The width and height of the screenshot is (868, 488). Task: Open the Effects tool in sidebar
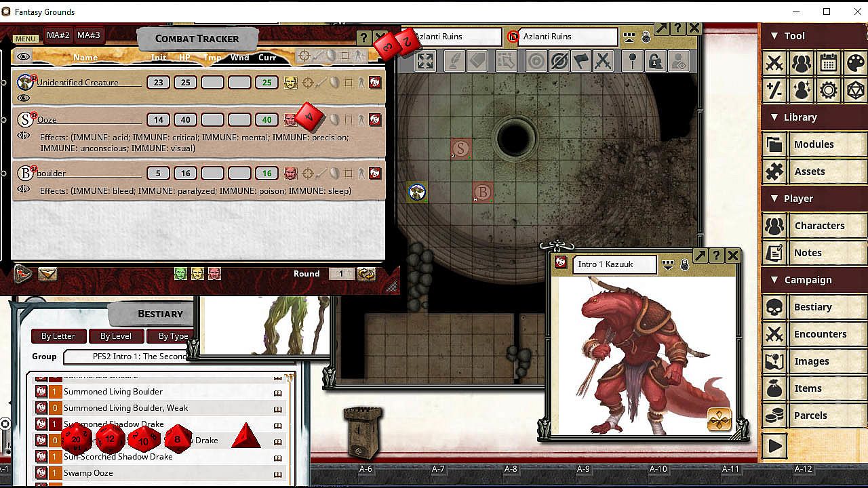coord(802,90)
